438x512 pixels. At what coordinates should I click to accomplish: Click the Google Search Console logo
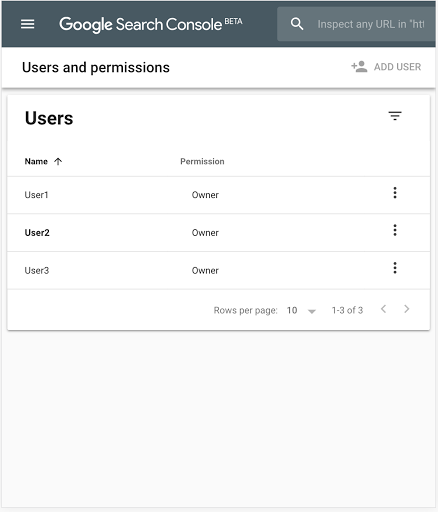[151, 24]
